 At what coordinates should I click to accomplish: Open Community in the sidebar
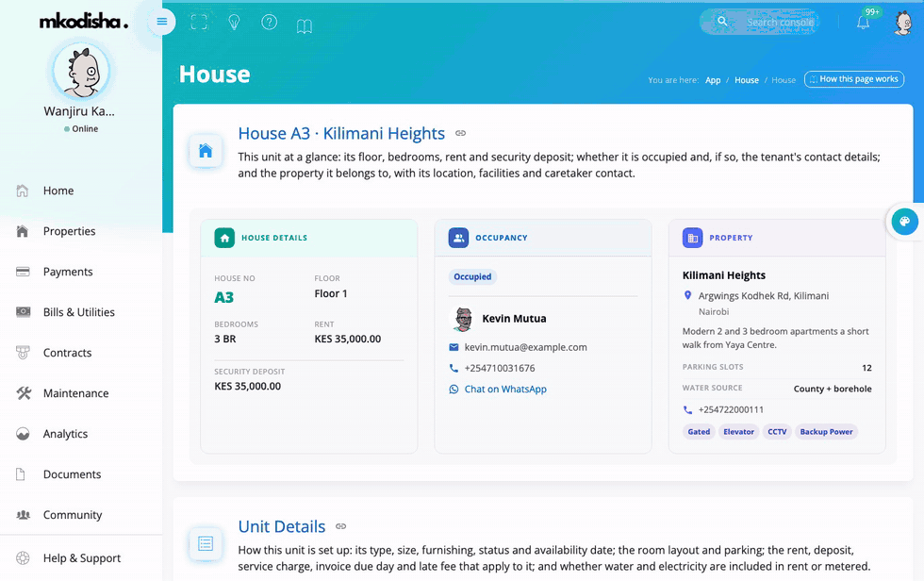tap(81, 515)
